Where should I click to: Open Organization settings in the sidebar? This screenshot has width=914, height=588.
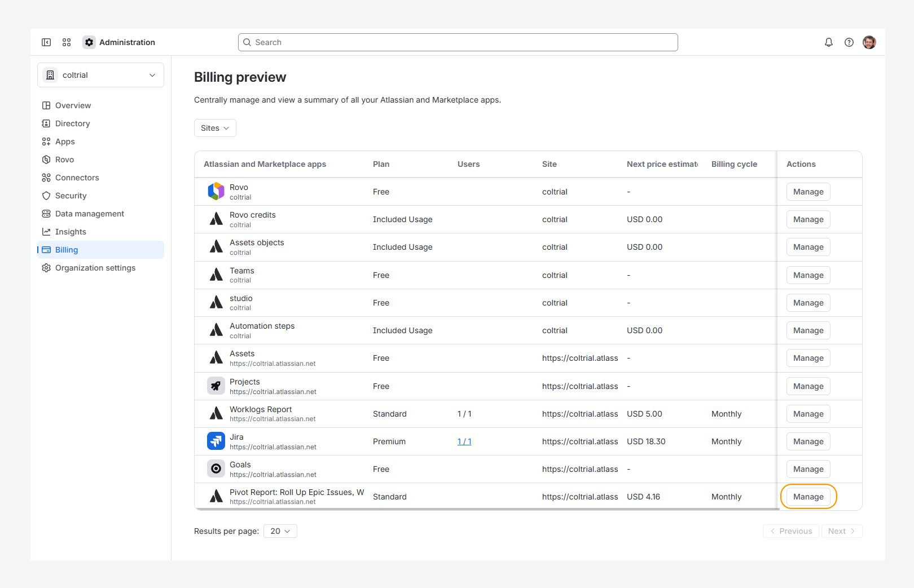pos(100,268)
